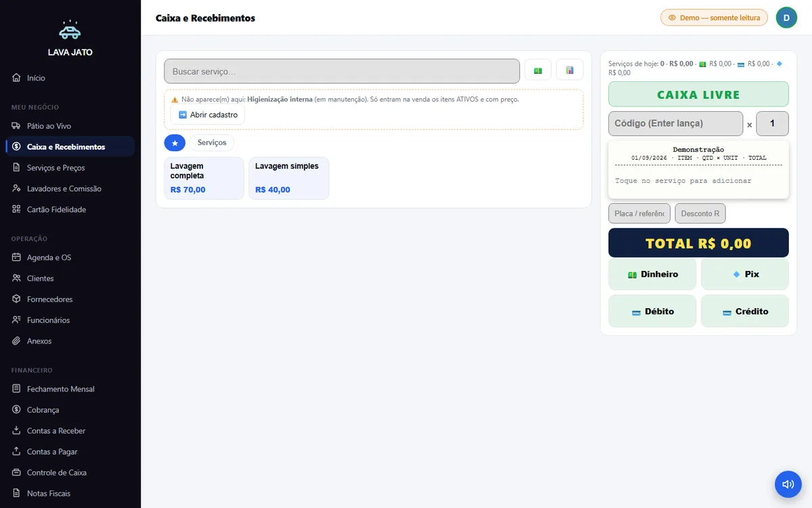
Task: Select the Débito payment button
Action: (x=652, y=312)
